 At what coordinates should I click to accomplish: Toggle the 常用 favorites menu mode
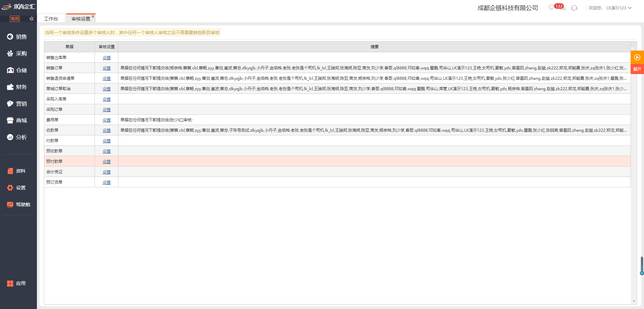click(15, 19)
